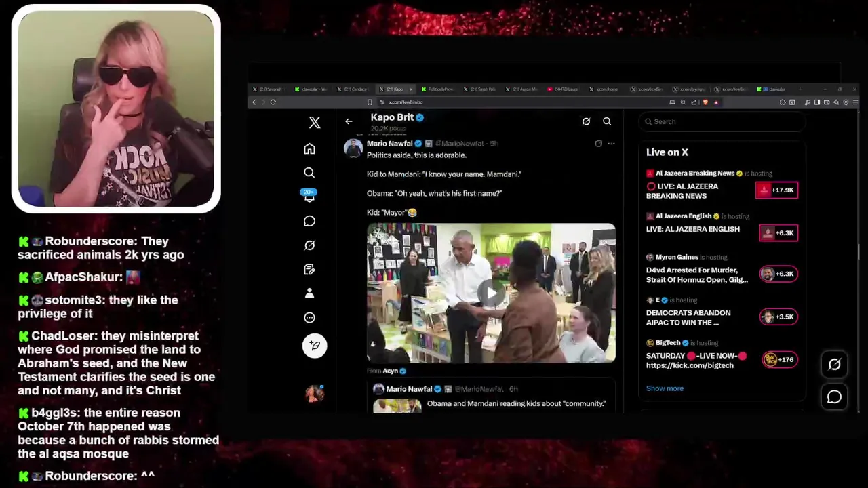868x488 pixels.
Task: Open the Brave Shields lion icon
Action: [x=705, y=102]
